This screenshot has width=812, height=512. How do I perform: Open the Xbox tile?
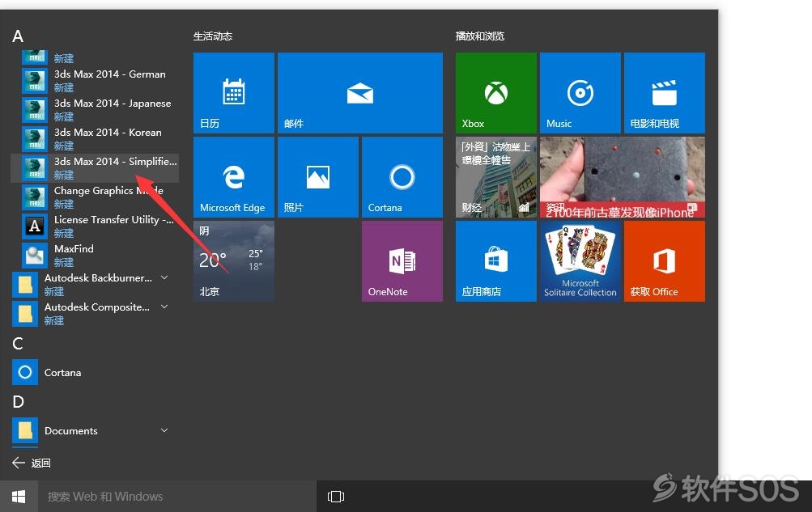coord(496,92)
